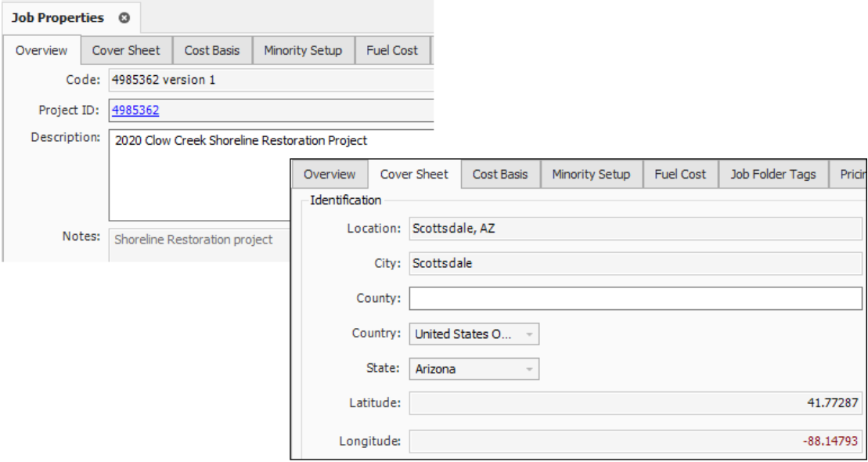Open Fuel Cost tab beside Job Folder Tags

tap(680, 175)
